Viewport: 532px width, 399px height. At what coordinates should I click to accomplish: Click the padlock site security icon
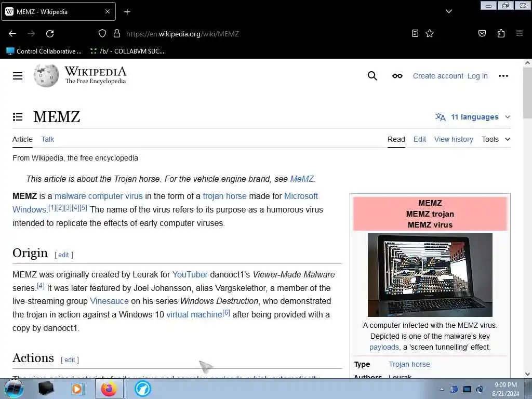(x=117, y=33)
